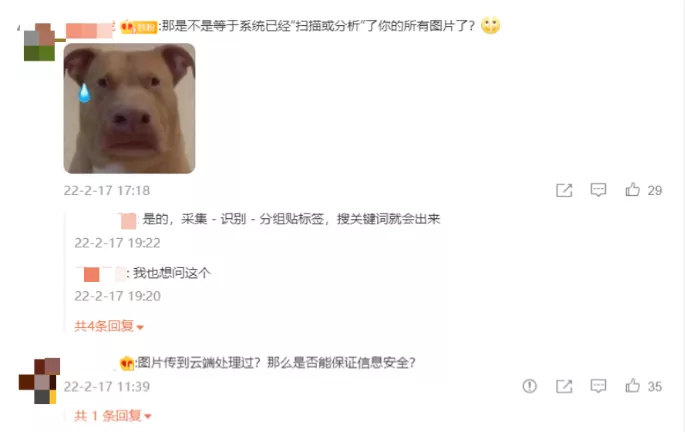Click the 22-2-17 17:18 timestamp
This screenshot has height=432, width=685.
coord(107,190)
